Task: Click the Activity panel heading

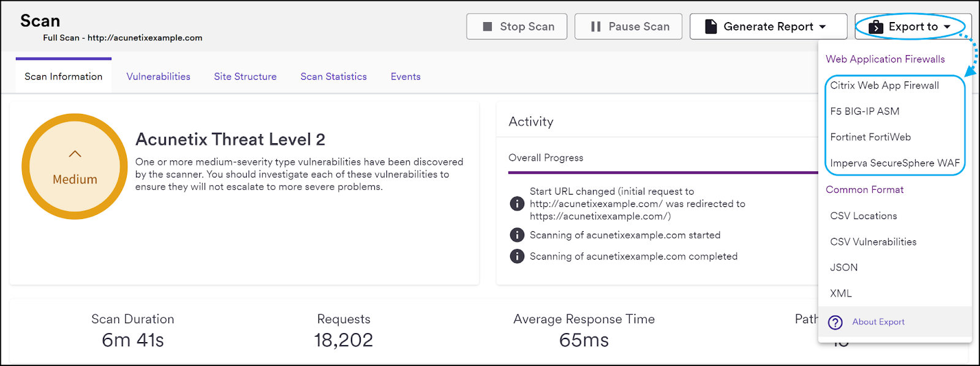Action: click(531, 122)
